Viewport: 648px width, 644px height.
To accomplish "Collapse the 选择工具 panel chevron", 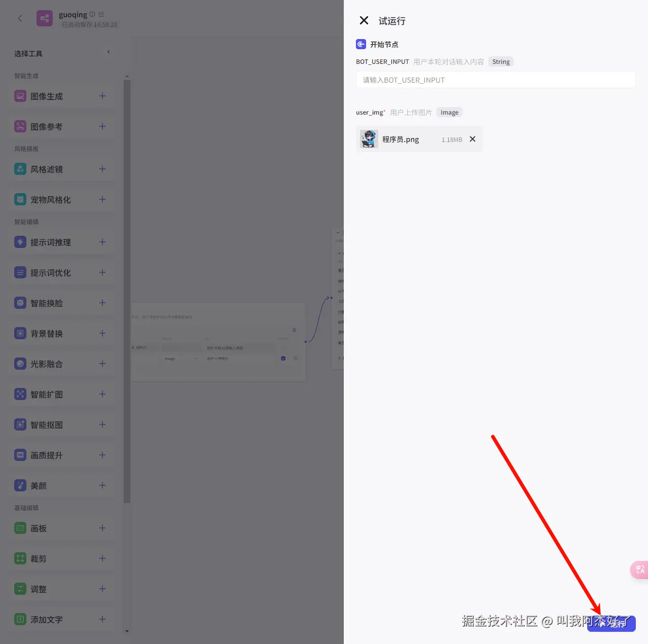I will point(109,52).
